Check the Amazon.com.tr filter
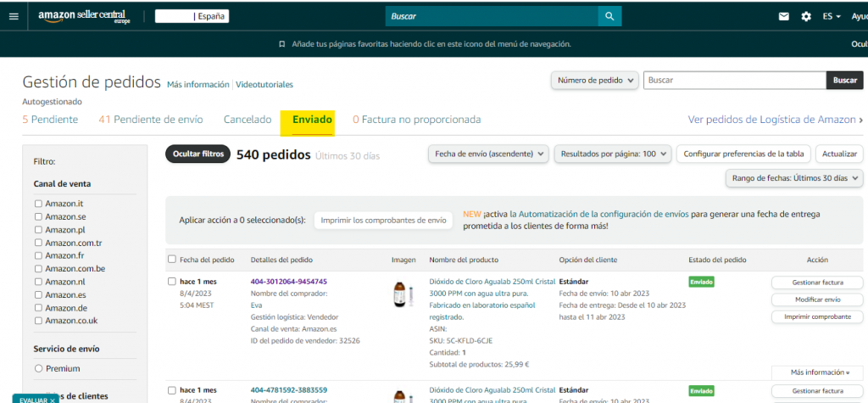Screen dimensions: 868x403 38,243
